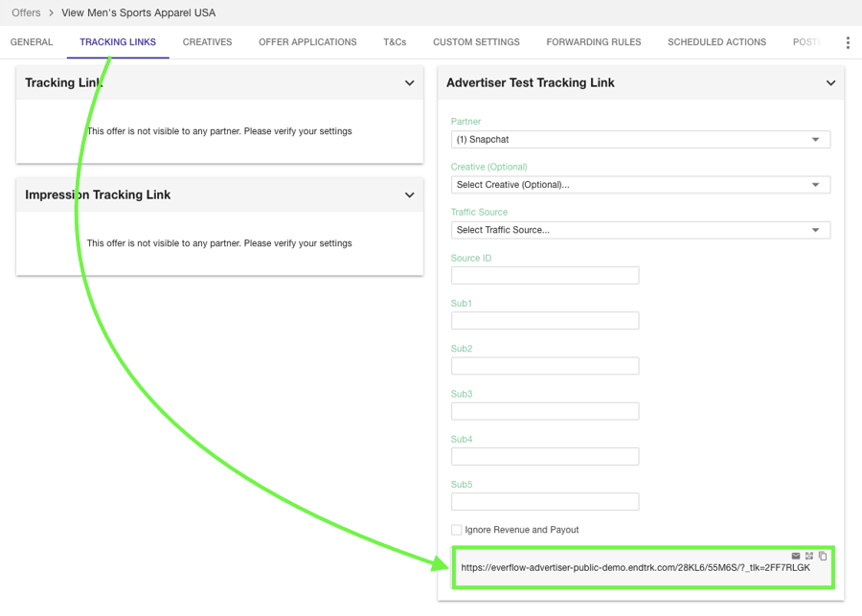
Task: Open the Offer Applications tab
Action: point(307,42)
